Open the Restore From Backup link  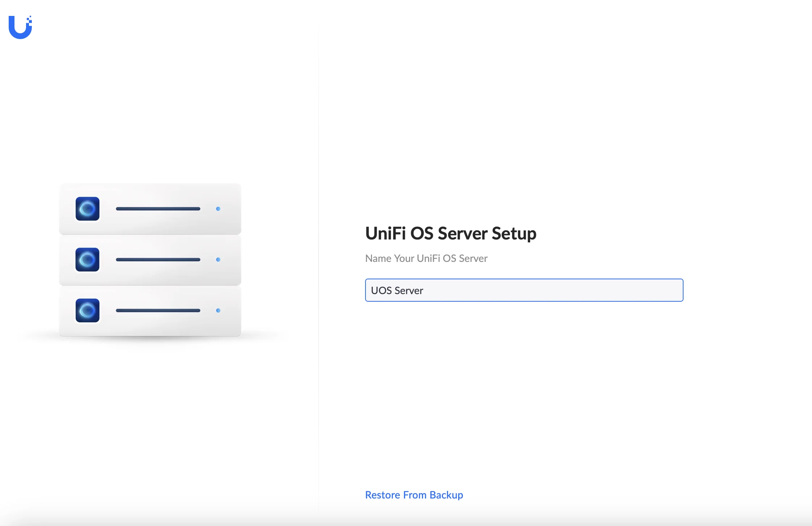pyautogui.click(x=414, y=495)
